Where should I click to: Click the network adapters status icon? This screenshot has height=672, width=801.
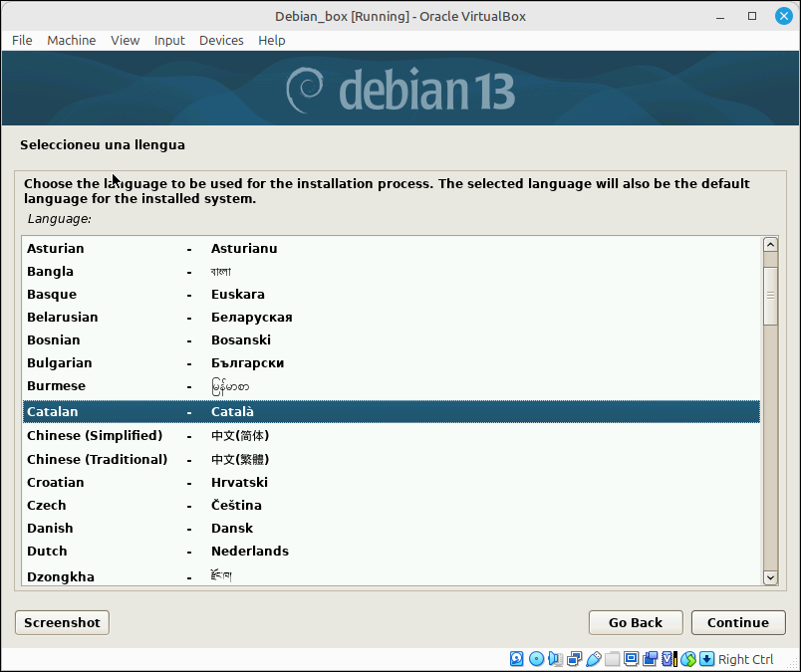[x=574, y=659]
